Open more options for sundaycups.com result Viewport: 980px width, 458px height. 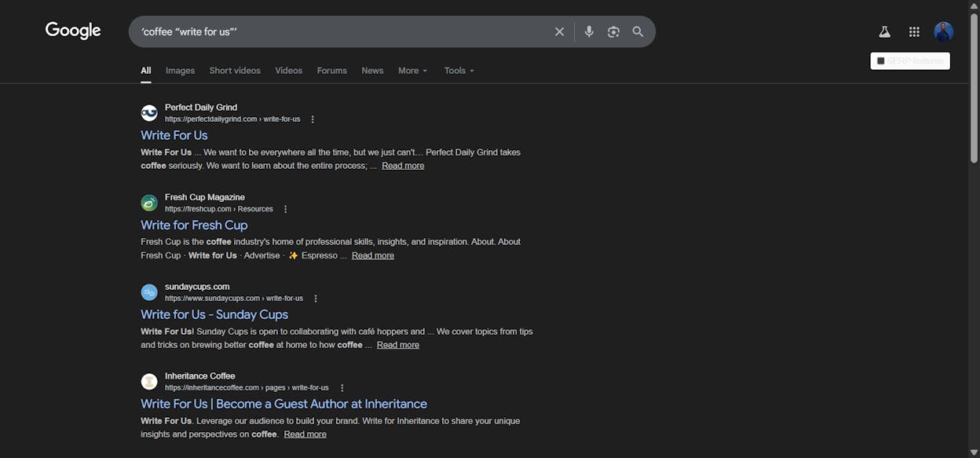click(x=316, y=299)
